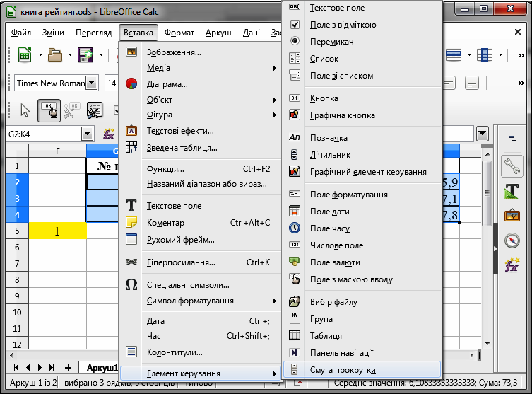Select row header 7

[x=17, y=263]
